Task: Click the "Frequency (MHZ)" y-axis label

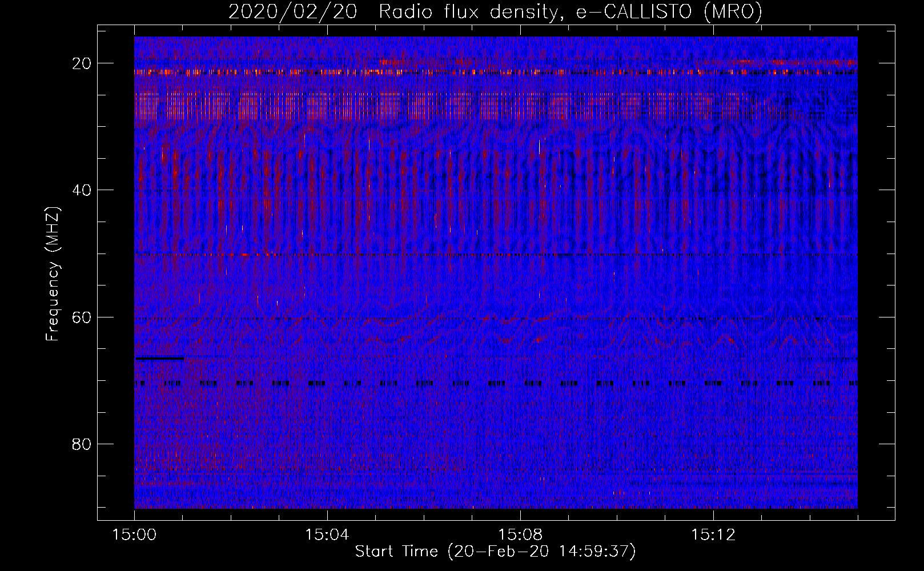Action: [x=53, y=274]
